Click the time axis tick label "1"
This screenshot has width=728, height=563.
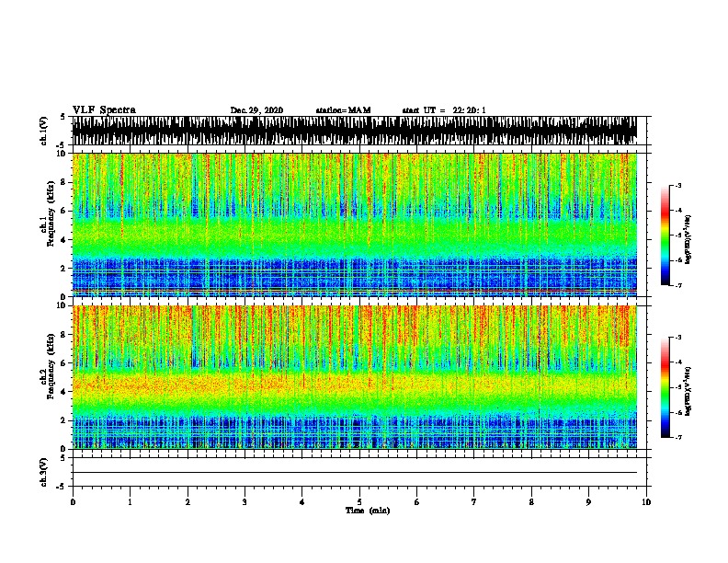click(x=130, y=502)
